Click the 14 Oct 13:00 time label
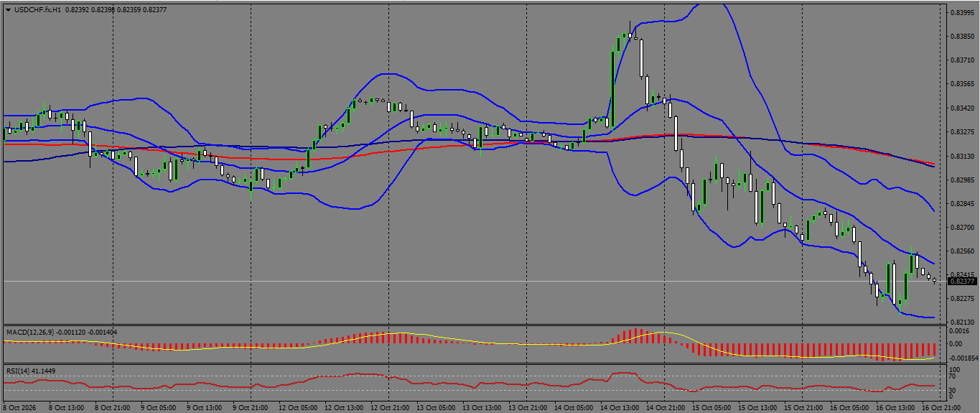The height and width of the screenshot is (413, 980). point(620,407)
